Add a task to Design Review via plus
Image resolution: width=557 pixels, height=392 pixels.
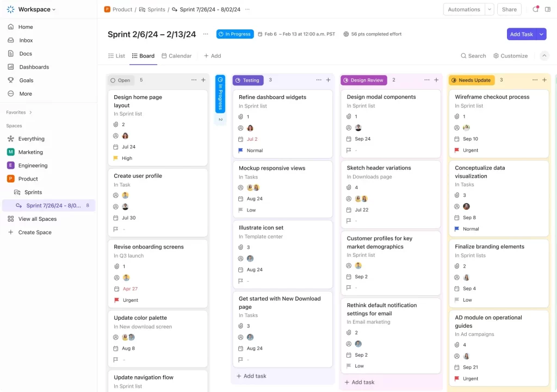(436, 80)
